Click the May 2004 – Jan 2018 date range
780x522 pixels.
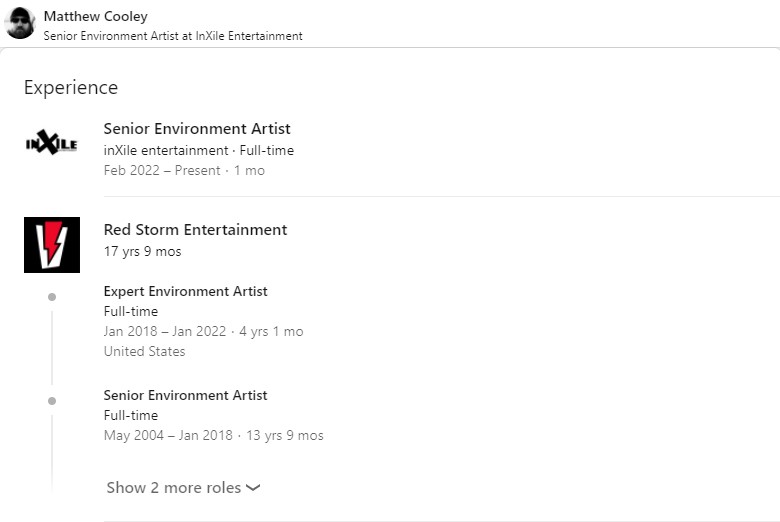pyautogui.click(x=168, y=435)
